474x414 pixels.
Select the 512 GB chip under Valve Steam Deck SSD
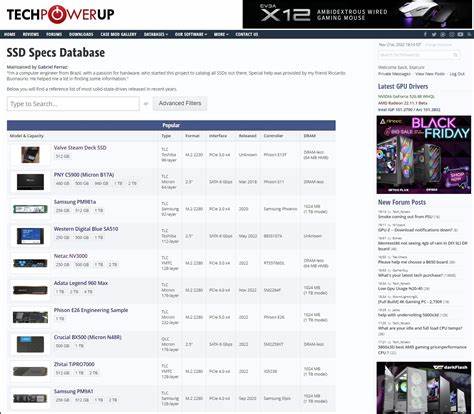pyautogui.click(x=63, y=156)
